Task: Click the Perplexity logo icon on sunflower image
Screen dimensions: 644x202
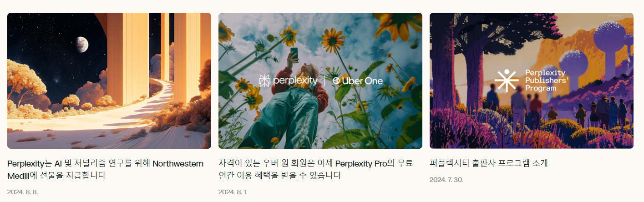Action: 264,81
